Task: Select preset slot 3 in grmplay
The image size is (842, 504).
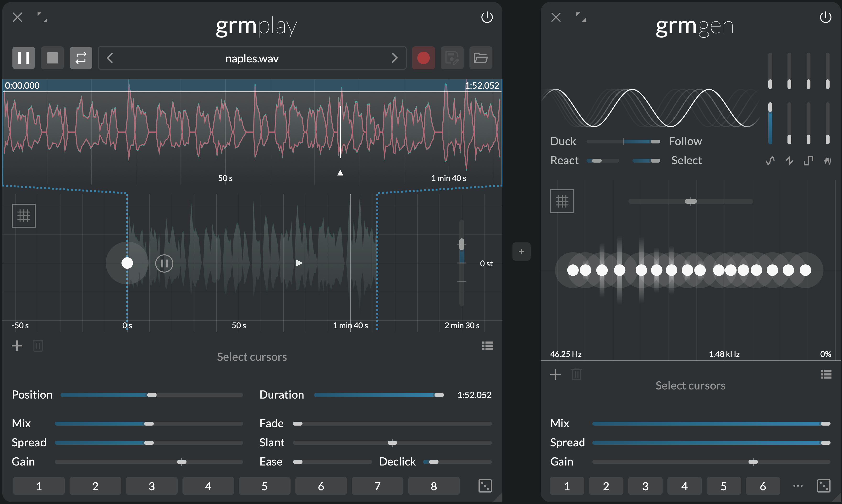Action: (x=151, y=486)
